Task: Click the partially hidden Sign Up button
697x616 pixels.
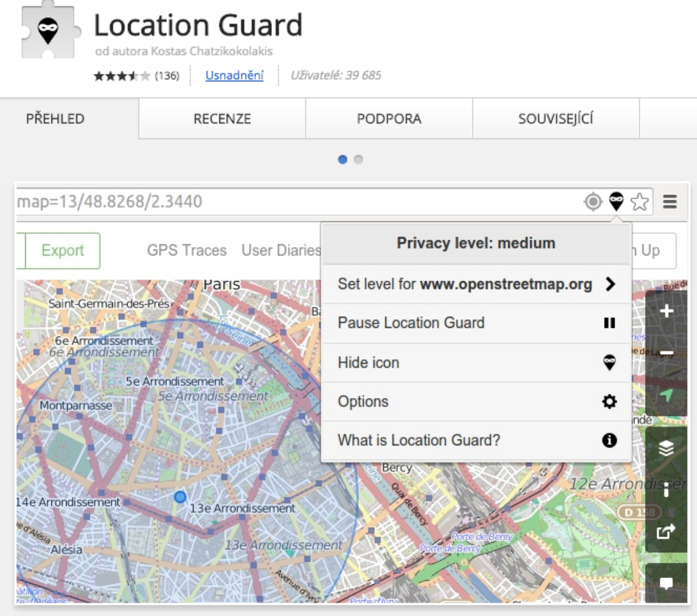Action: (654, 251)
